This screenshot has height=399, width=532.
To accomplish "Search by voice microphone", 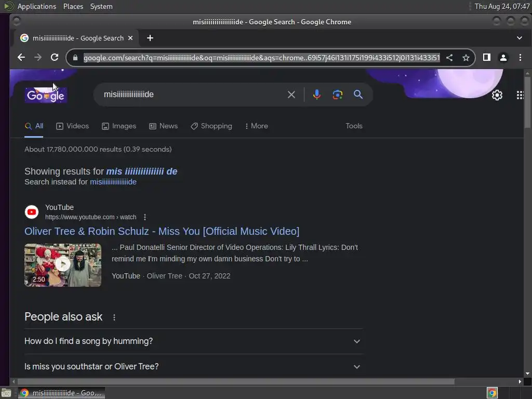I will [316, 95].
